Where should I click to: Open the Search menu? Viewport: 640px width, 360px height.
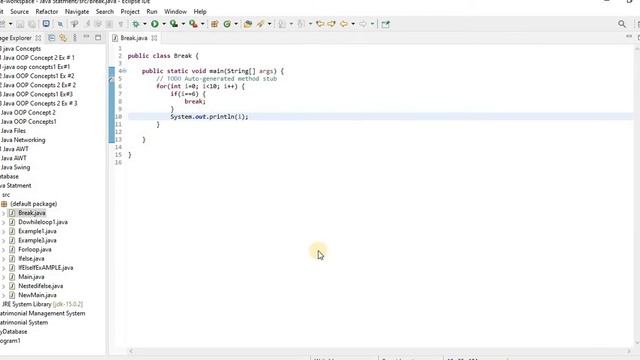[x=104, y=11]
